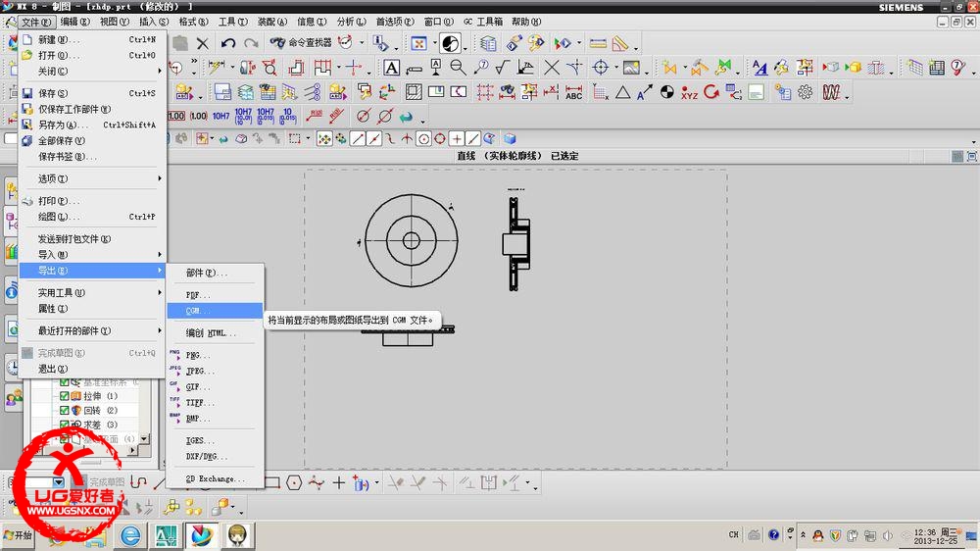
Task: Toggle the 求差 (3) feature checkbox
Action: tap(65, 425)
